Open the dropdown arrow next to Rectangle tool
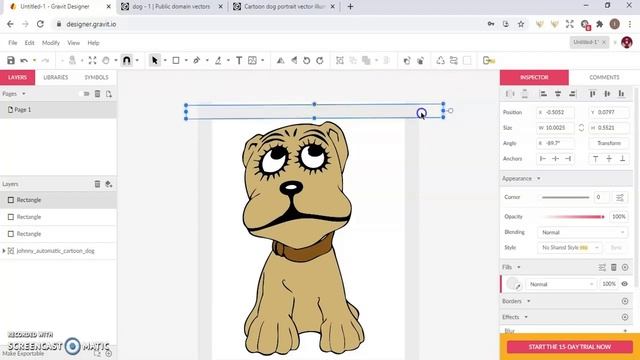640x360 pixels. 186,60
